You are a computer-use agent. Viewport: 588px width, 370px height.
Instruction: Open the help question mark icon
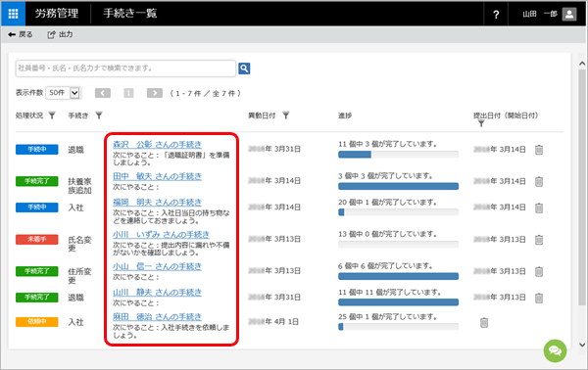(496, 15)
